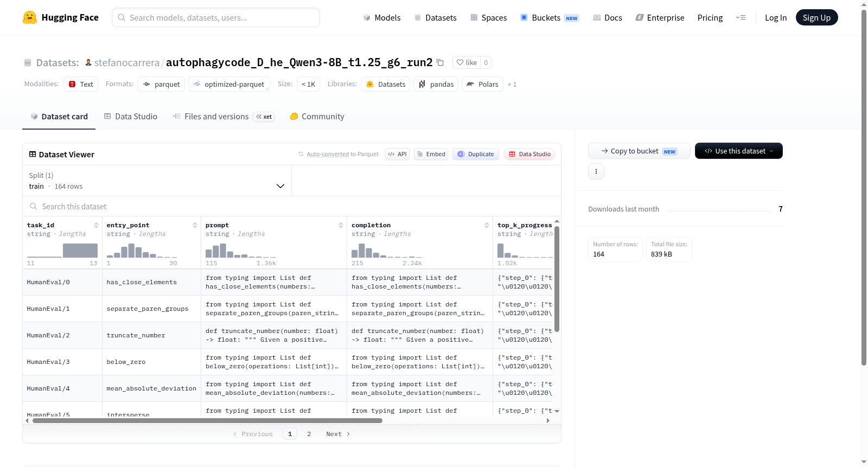Open the three-dot more options button
The image size is (868, 467).
596,171
